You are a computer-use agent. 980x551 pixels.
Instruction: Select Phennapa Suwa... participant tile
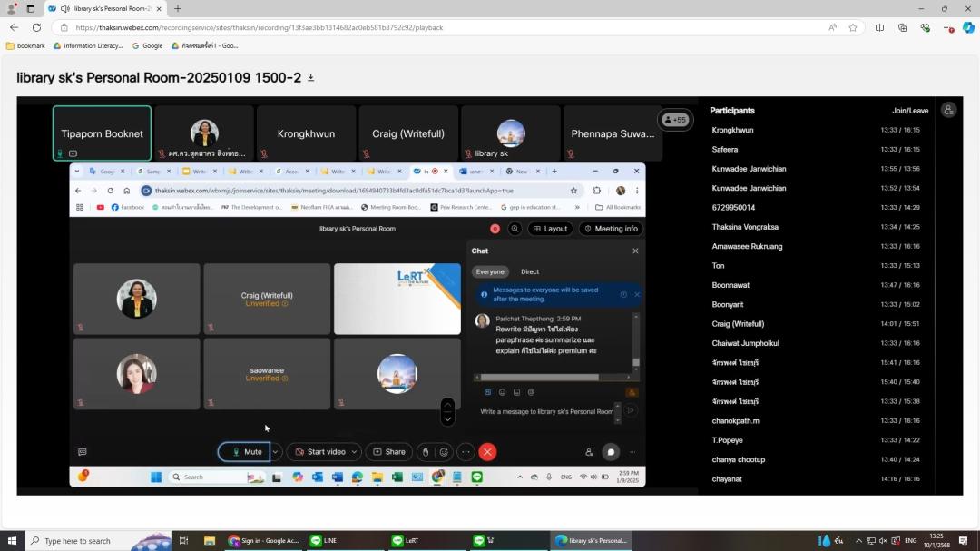click(x=612, y=133)
